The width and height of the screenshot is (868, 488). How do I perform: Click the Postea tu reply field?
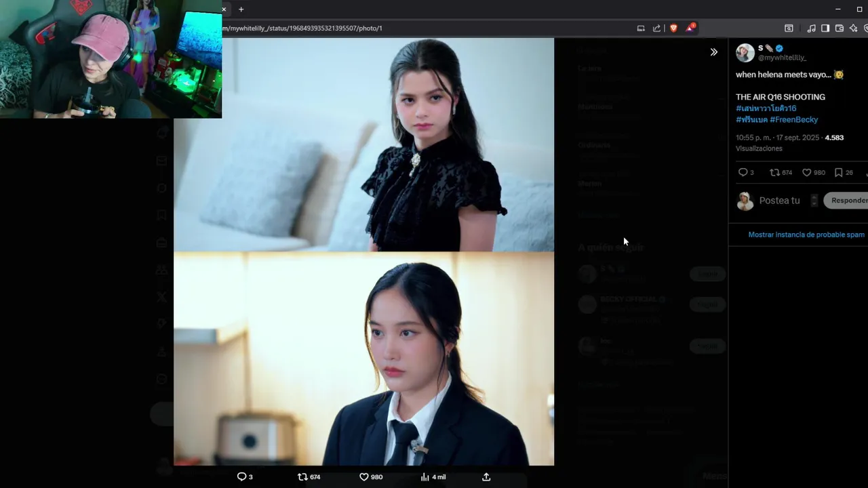(x=780, y=201)
